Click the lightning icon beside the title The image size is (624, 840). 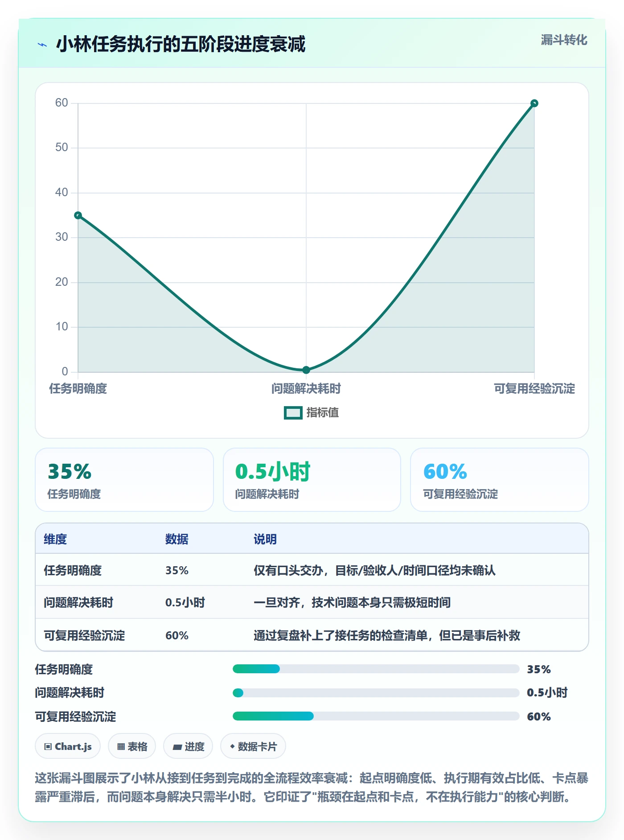tap(42, 45)
